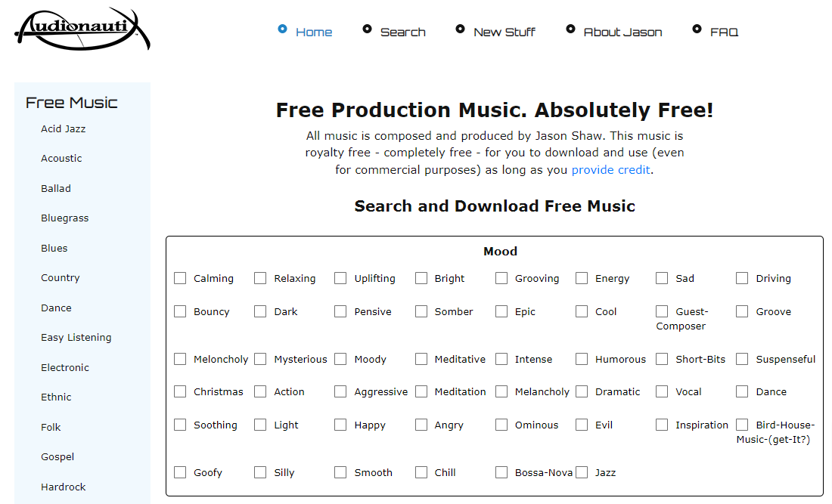
Task: Select the Bossa-Nova checkbox
Action: [501, 472]
